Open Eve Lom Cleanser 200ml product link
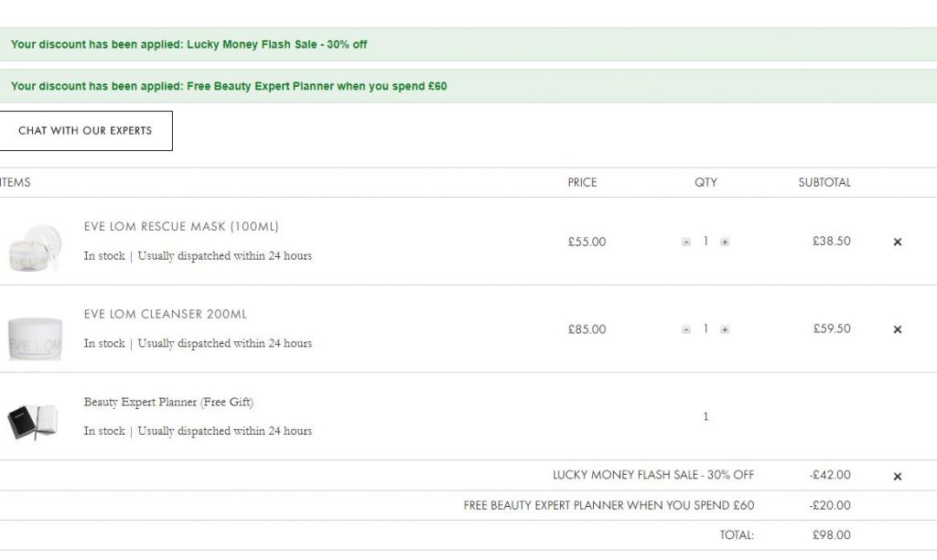 click(x=166, y=315)
